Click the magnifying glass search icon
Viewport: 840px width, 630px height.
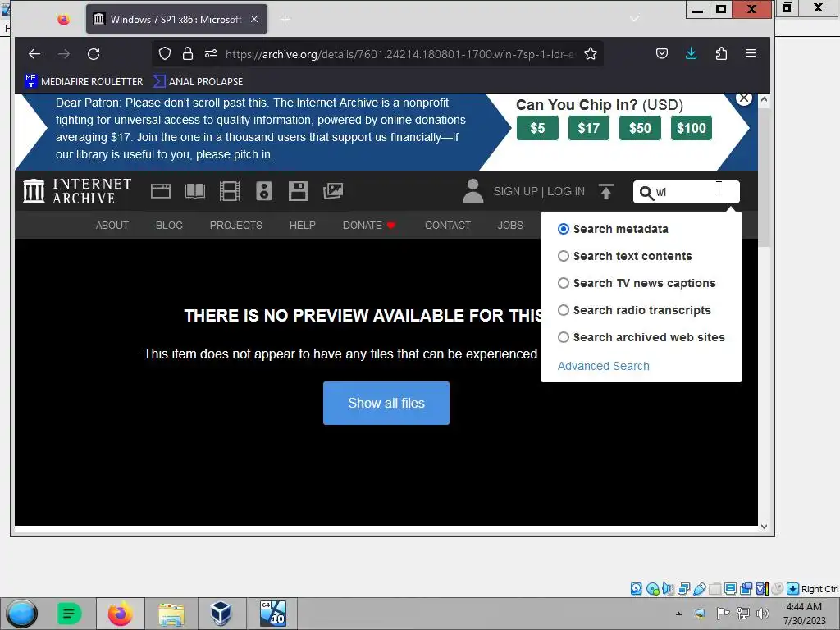646,193
